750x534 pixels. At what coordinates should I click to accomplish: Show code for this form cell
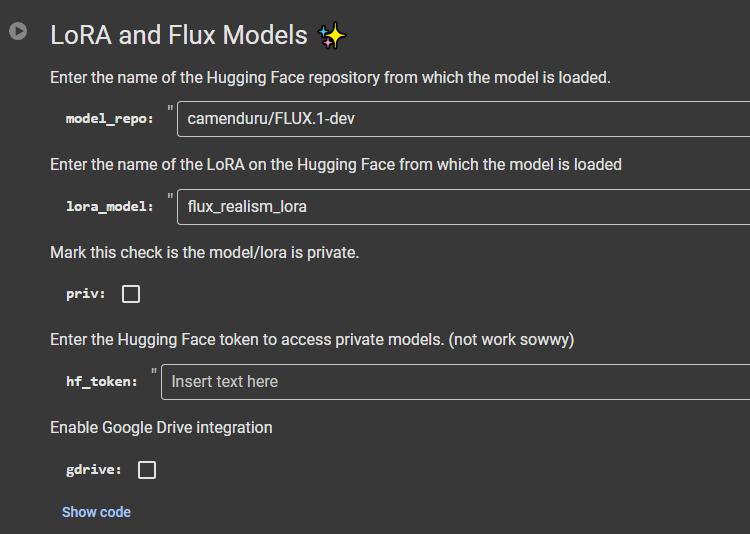[x=96, y=512]
